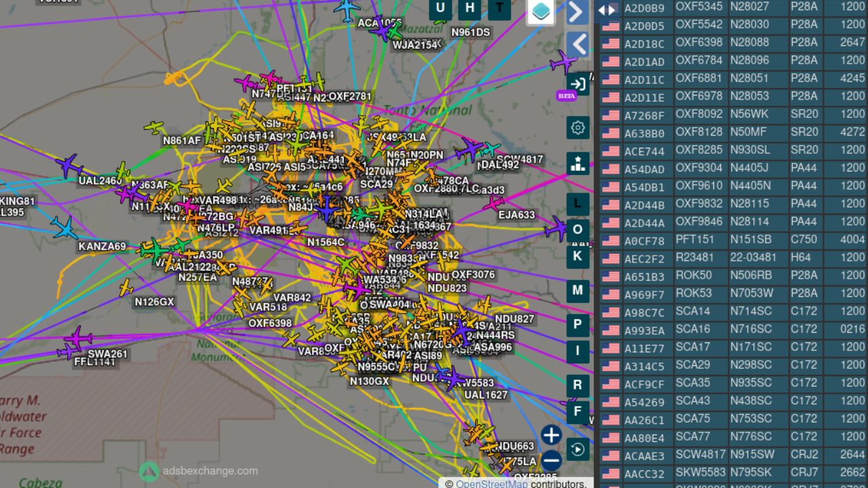Open the OpenStreetMap contributors link
The image size is (868, 488).
point(491,484)
